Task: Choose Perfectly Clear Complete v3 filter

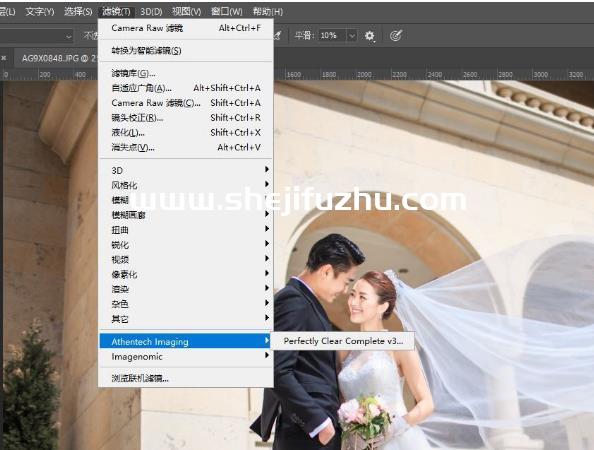Action: (343, 341)
